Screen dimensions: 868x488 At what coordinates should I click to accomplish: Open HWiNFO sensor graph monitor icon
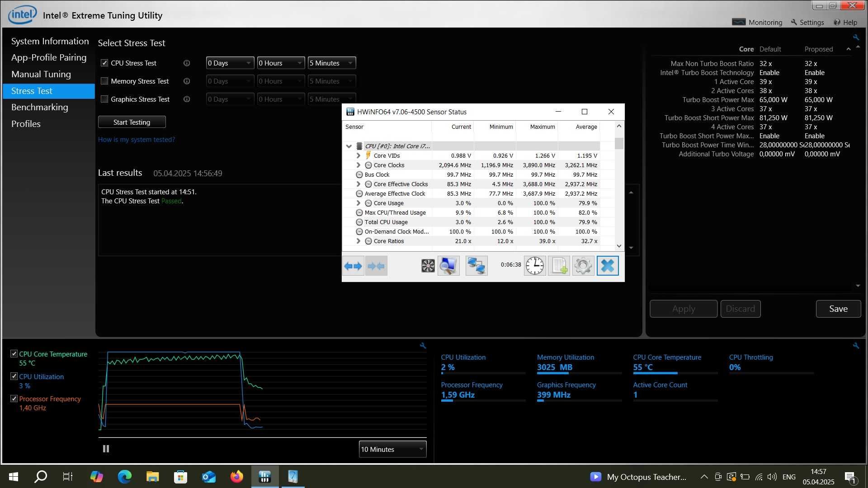click(448, 266)
